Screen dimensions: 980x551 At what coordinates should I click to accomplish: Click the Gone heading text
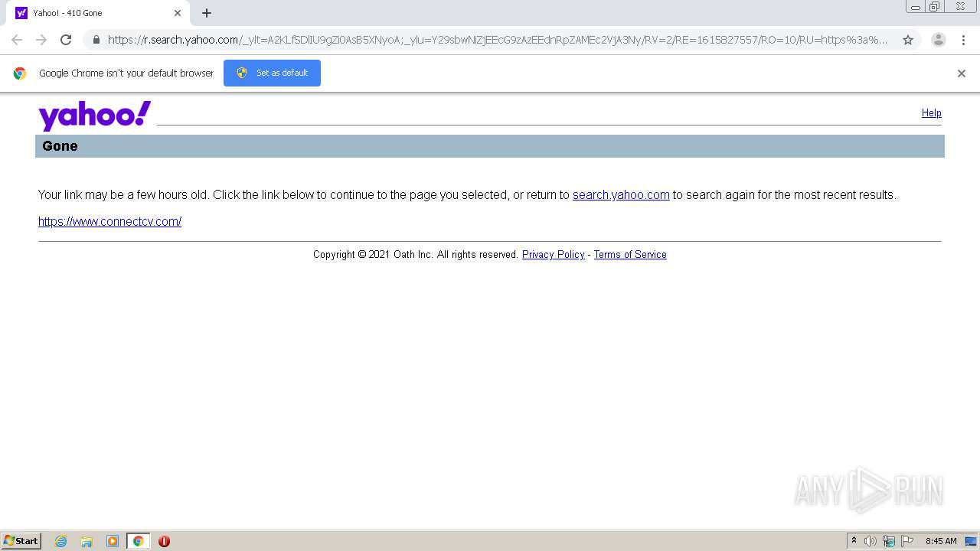tap(60, 146)
